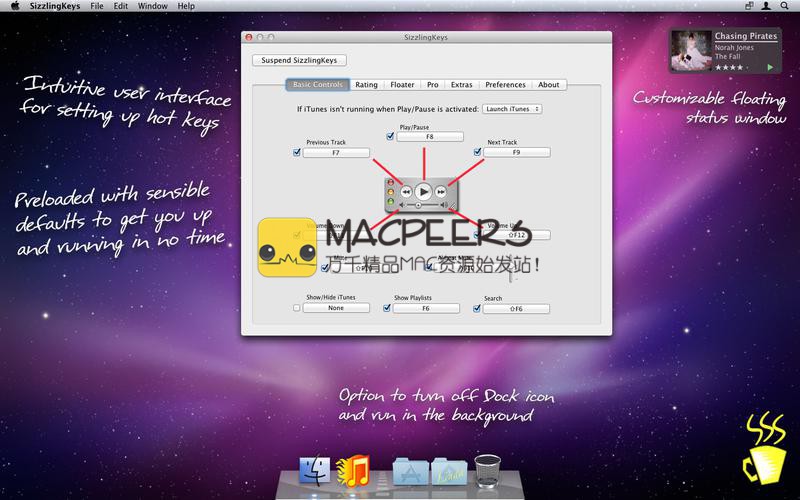This screenshot has height=500, width=800.
Task: Open Finder from the Dock
Action: point(314,469)
